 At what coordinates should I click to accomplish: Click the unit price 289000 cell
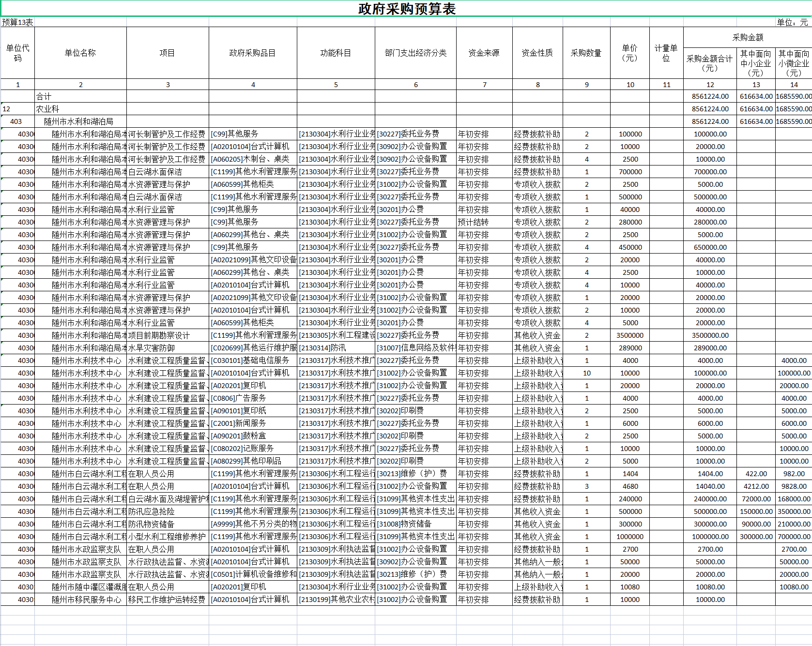(630, 348)
